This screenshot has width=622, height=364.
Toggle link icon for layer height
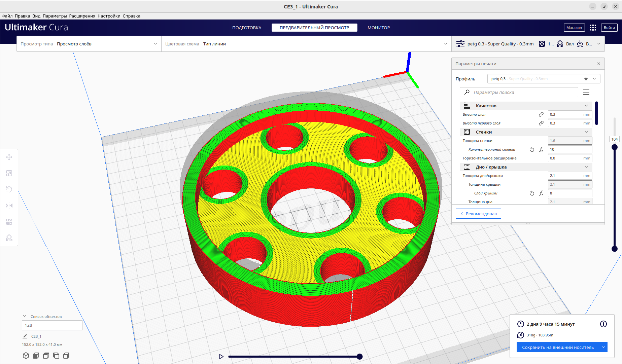pyautogui.click(x=541, y=114)
